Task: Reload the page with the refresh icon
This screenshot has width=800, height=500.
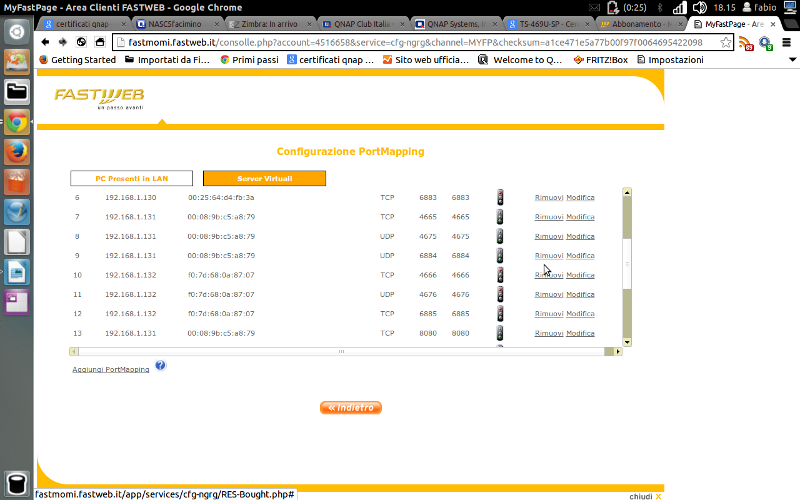Action: (x=81, y=42)
